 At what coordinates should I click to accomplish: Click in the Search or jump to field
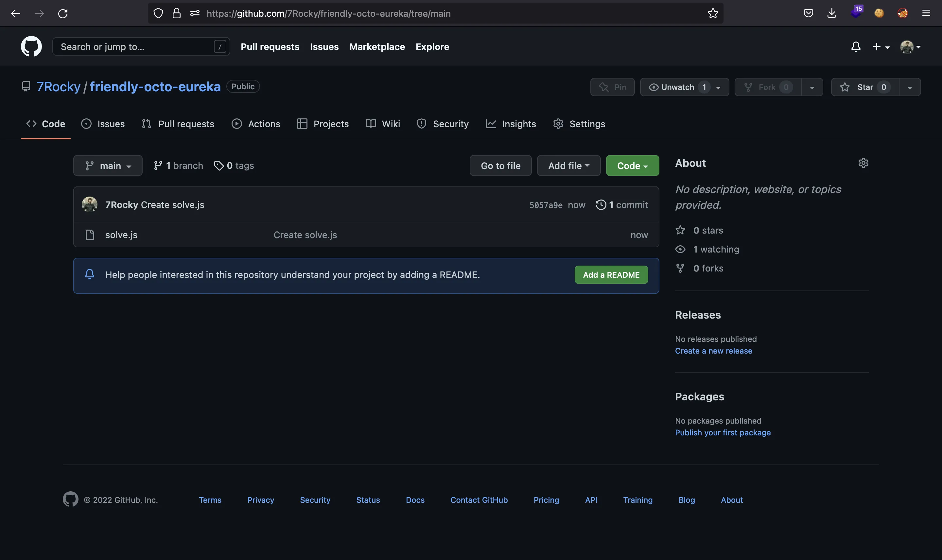click(141, 46)
